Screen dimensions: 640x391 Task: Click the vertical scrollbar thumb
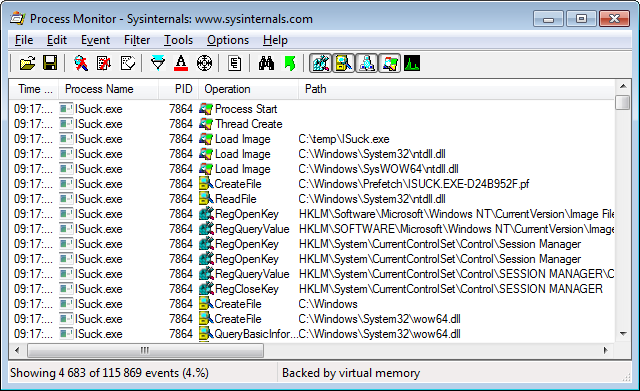pyautogui.click(x=623, y=102)
